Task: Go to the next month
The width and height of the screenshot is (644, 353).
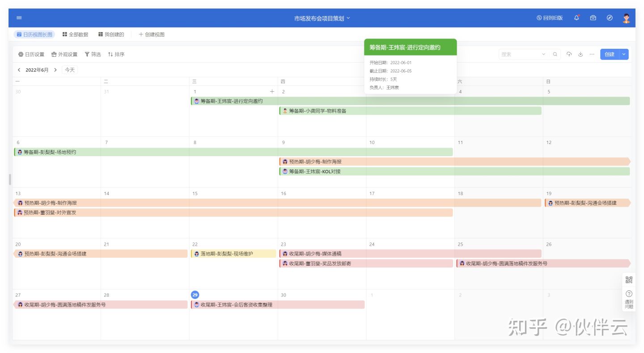Action: pos(55,70)
